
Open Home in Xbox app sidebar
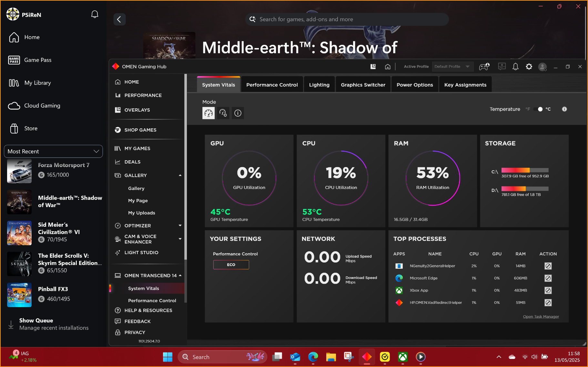32,37
